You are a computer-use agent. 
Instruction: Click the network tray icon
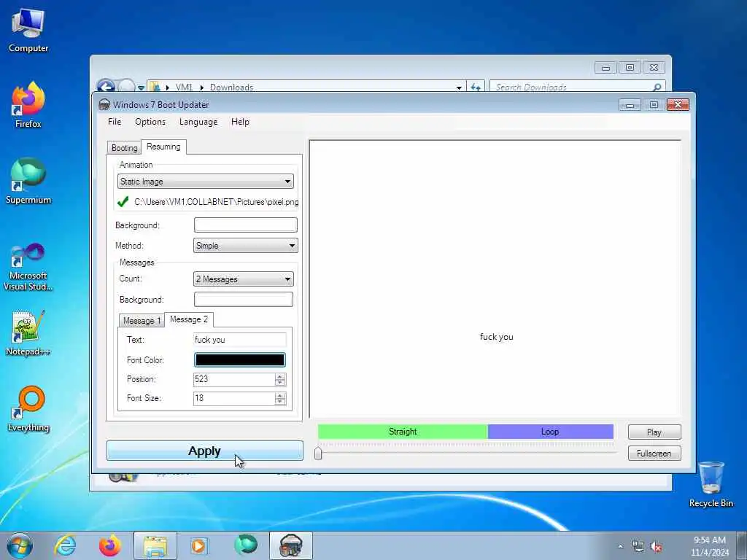click(638, 547)
